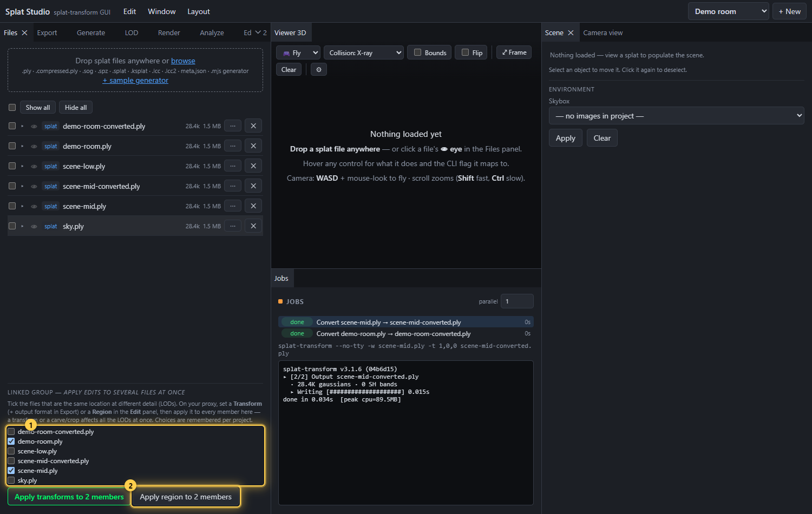Click the Show all button
Viewport: 812px width, 514px height.
[x=38, y=108]
